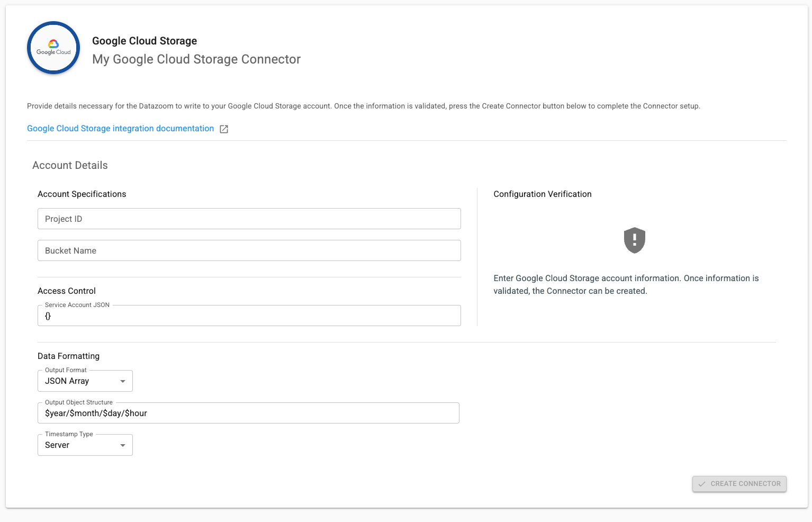Click the Access Control section label
Image resolution: width=812 pixels, height=522 pixels.
point(67,291)
